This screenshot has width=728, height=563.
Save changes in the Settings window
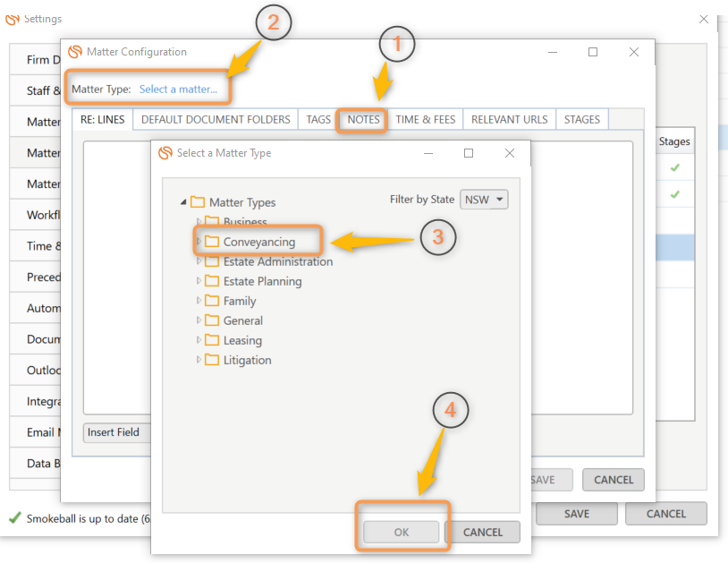pyautogui.click(x=577, y=514)
